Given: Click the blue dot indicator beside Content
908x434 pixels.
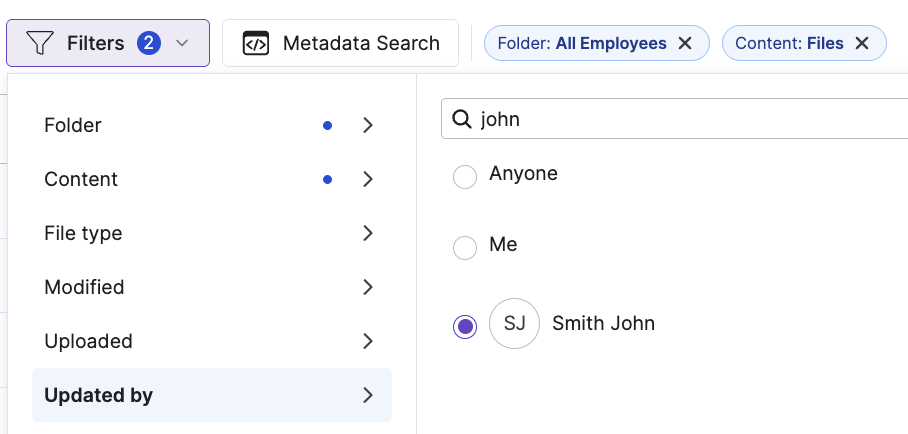Looking at the screenshot, I should 327,179.
